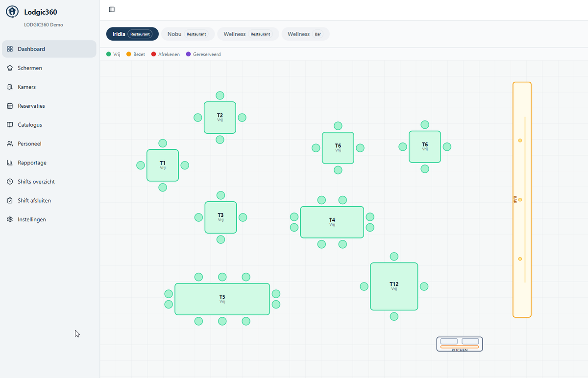Click the middle bar stool on BAR
Viewport: 588px width, 378px height.
coord(520,200)
